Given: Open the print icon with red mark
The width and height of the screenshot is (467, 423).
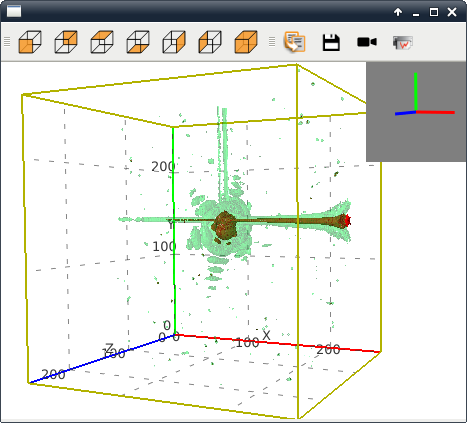Looking at the screenshot, I should 403,43.
